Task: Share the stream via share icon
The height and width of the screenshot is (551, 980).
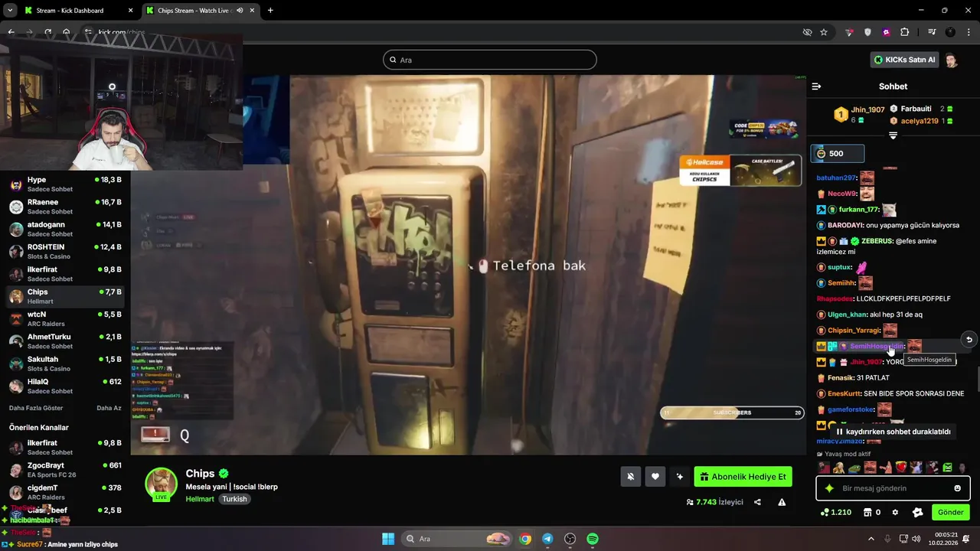Action: coord(757,502)
